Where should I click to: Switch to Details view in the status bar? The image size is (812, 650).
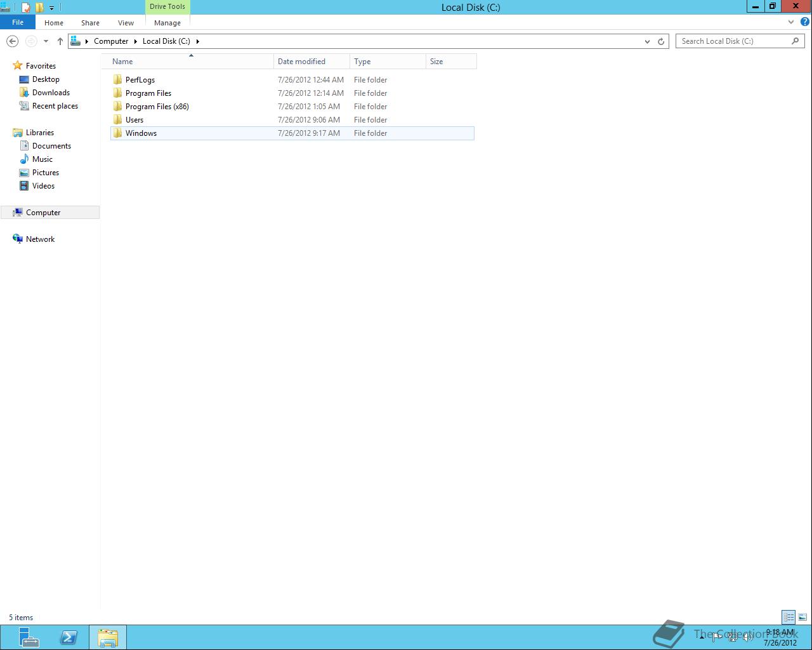coord(789,617)
